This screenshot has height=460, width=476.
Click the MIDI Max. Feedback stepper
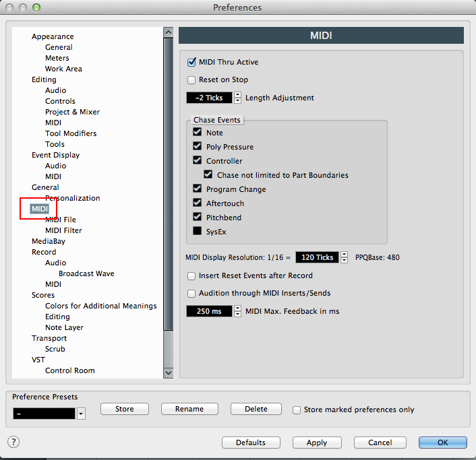(x=238, y=311)
